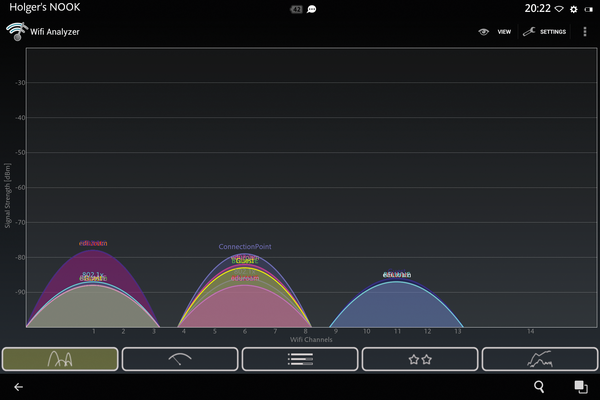Open SETTINGS with the wrench icon
Screen dimensions: 600x400
point(544,32)
